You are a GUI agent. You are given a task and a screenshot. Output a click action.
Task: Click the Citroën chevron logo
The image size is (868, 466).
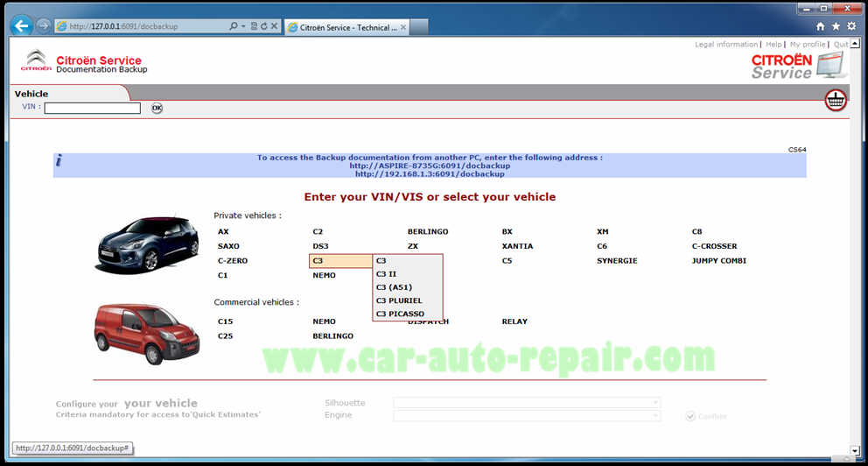point(36,60)
